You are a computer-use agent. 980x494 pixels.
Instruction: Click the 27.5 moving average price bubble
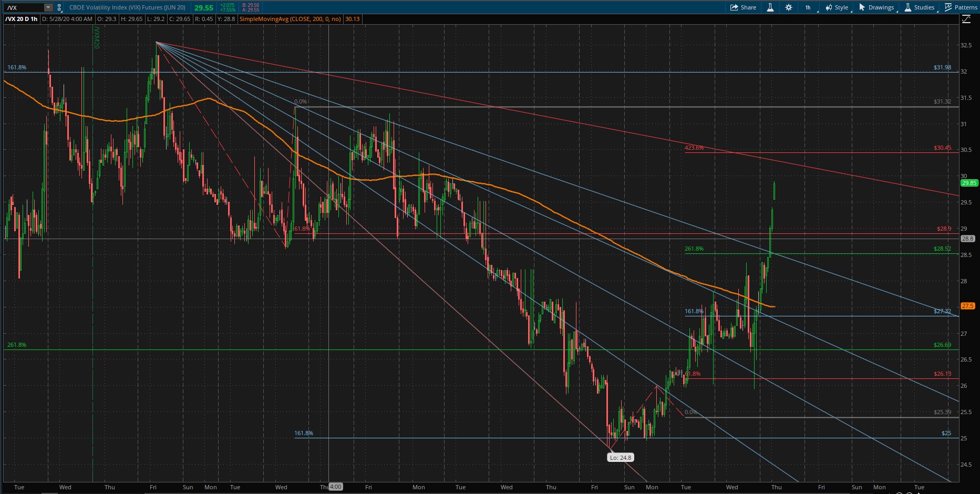click(x=967, y=306)
